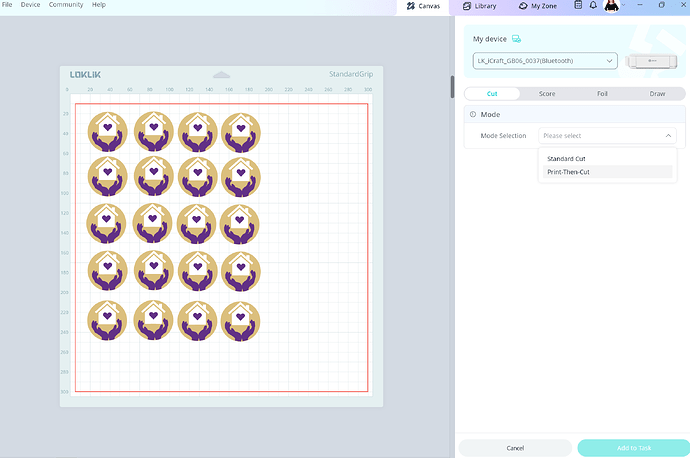Click the cutting machine device image
This screenshot has width=690, height=458.
[652, 61]
